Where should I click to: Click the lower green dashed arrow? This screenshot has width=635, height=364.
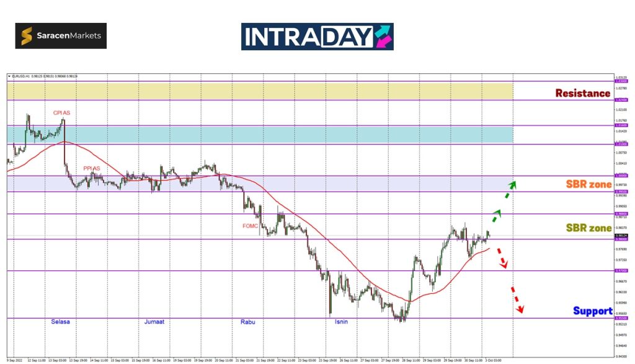(x=497, y=216)
